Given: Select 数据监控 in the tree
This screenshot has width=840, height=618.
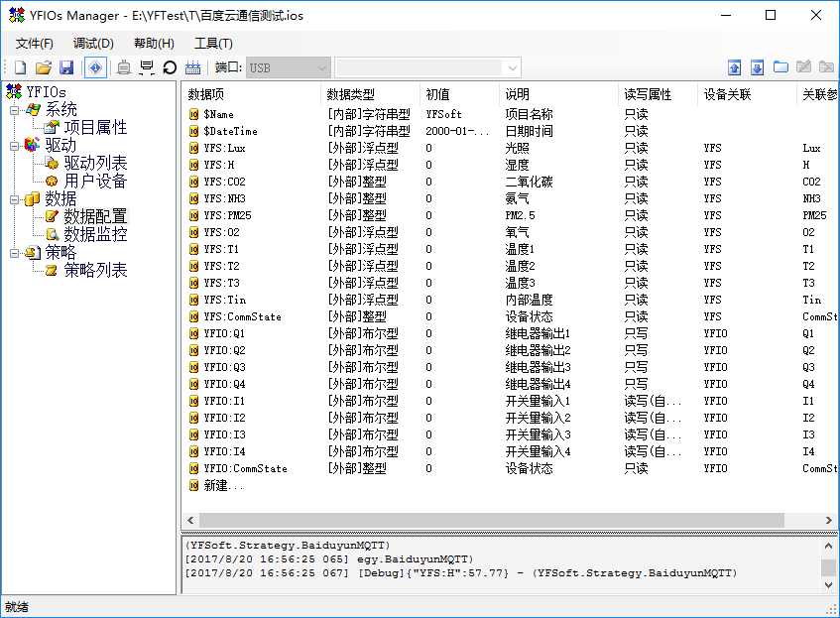Looking at the screenshot, I should pyautogui.click(x=95, y=234).
